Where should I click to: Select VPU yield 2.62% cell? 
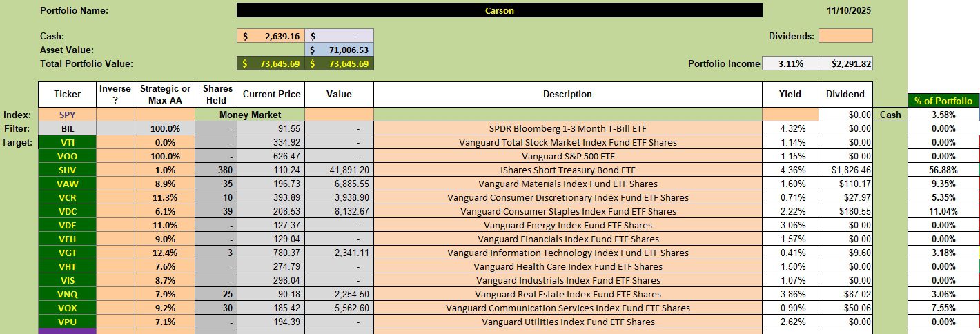click(790, 322)
